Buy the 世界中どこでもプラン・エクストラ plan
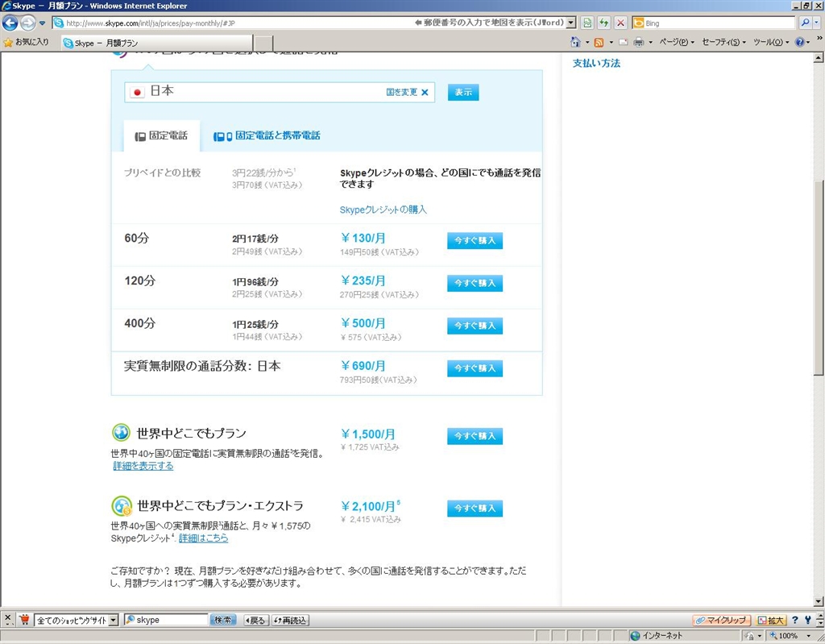Viewport: 825px width, 644px height. point(475,508)
